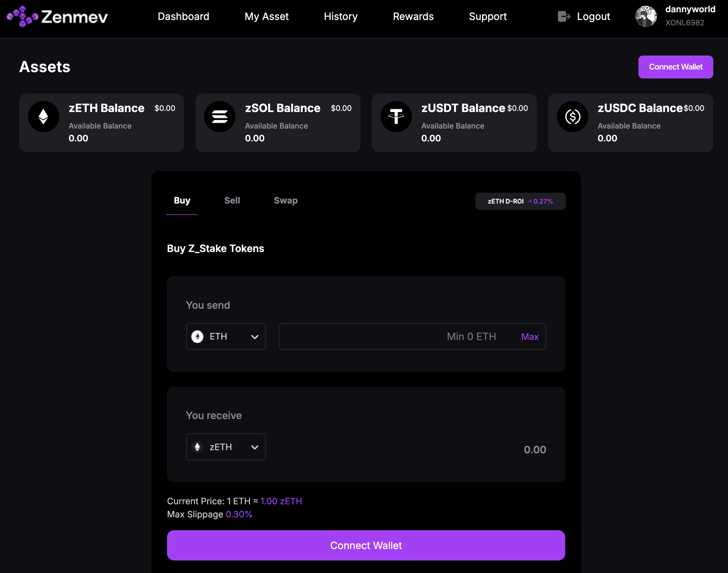Open the ETH send currency dropdown
Screen dimensions: 728x573
pyautogui.click(x=226, y=336)
